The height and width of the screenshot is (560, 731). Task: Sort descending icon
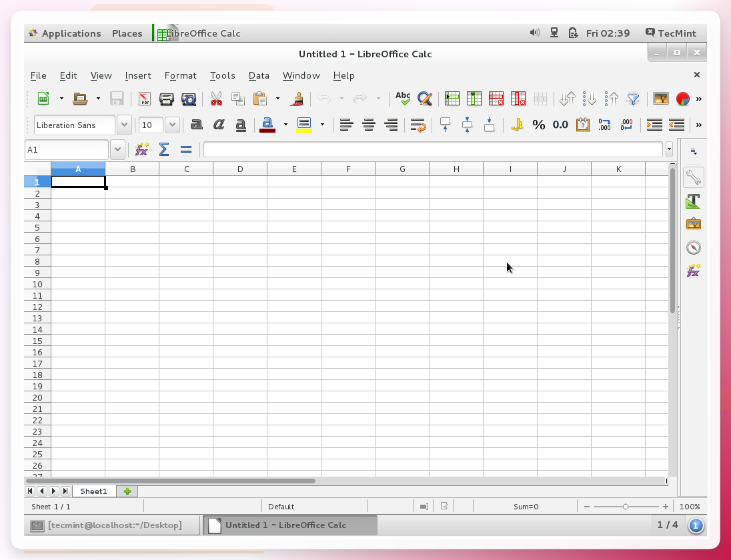tap(590, 99)
